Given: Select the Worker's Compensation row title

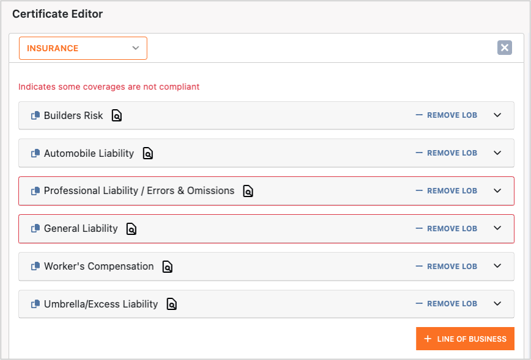Looking at the screenshot, I should tap(99, 267).
